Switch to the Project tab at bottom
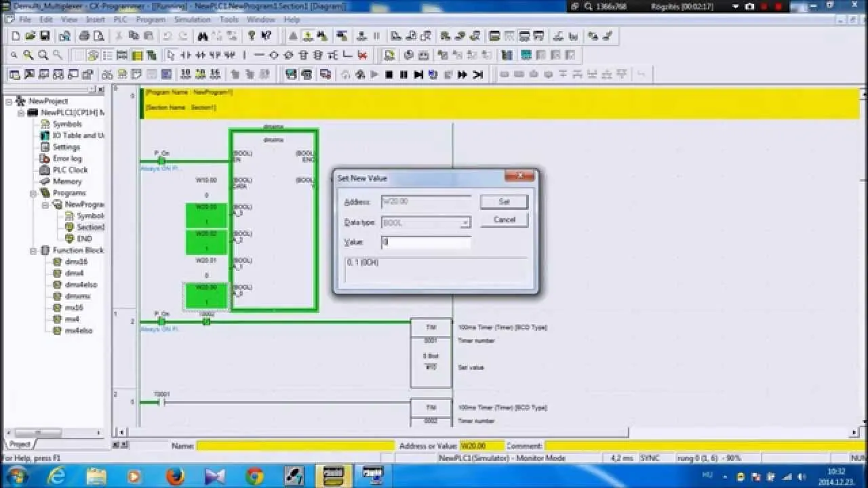 [x=20, y=444]
